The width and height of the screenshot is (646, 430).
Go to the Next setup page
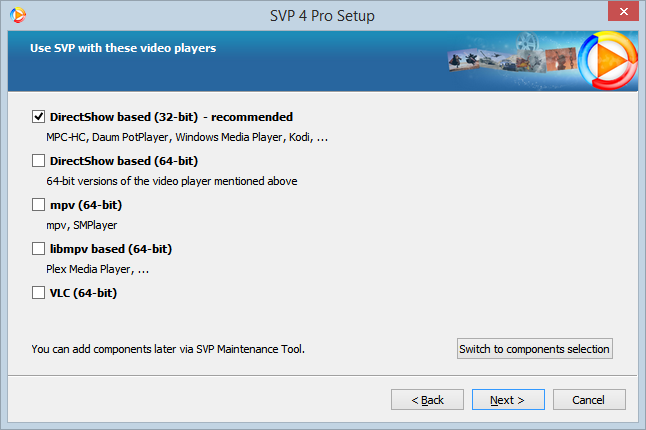[x=508, y=400]
